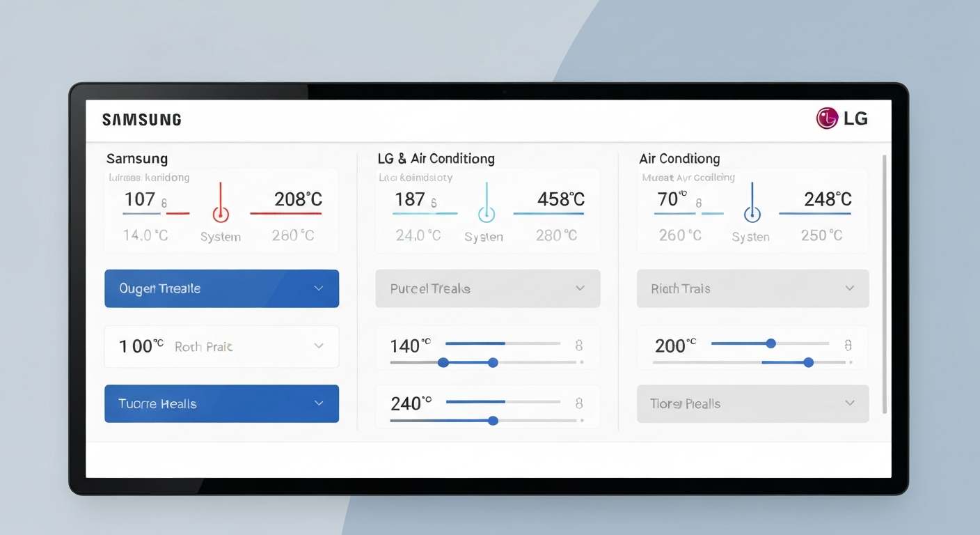Click the 24.0 °C value
This screenshot has width=980, height=535.
418,235
